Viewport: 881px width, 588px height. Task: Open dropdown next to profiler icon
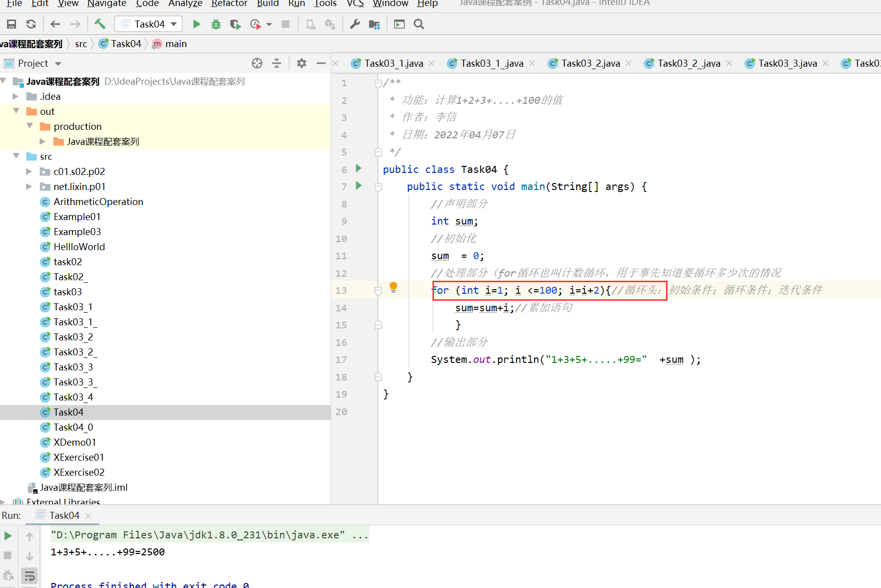tap(269, 24)
